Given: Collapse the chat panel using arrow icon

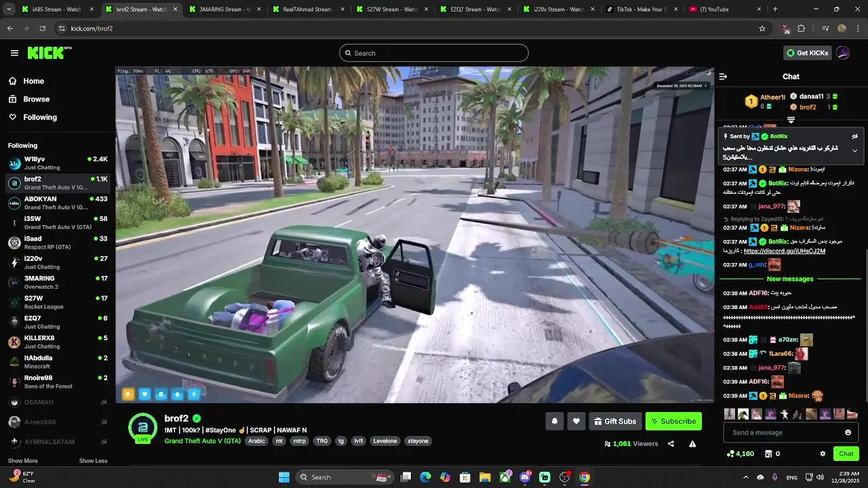Looking at the screenshot, I should (723, 77).
